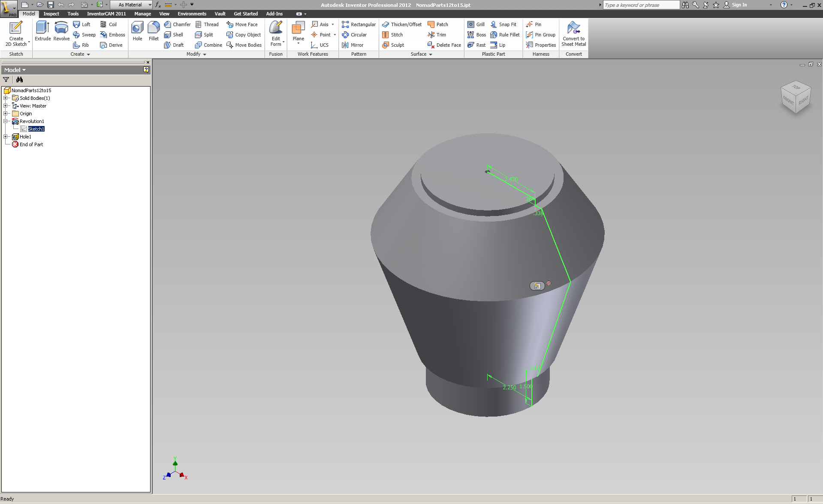The image size is (823, 504).
Task: Open the Environments ribbon tab
Action: tap(192, 14)
